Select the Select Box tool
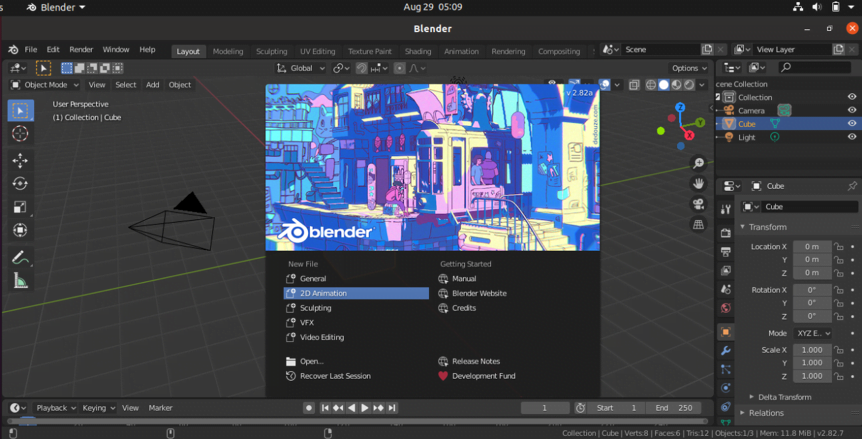Image resolution: width=862 pixels, height=439 pixels. (x=20, y=111)
